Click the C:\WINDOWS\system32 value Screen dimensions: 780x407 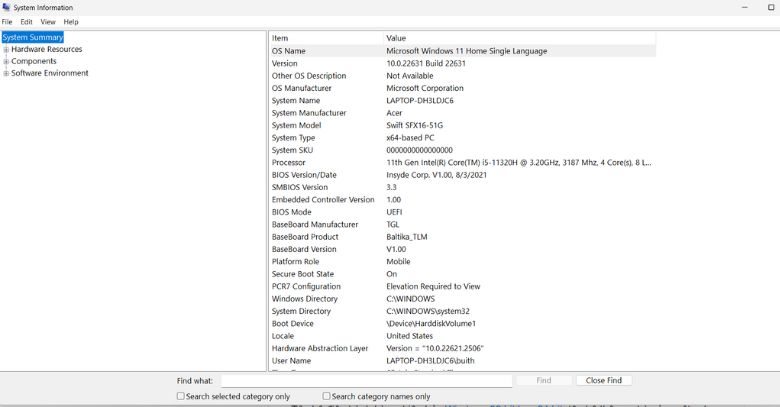[x=428, y=311]
